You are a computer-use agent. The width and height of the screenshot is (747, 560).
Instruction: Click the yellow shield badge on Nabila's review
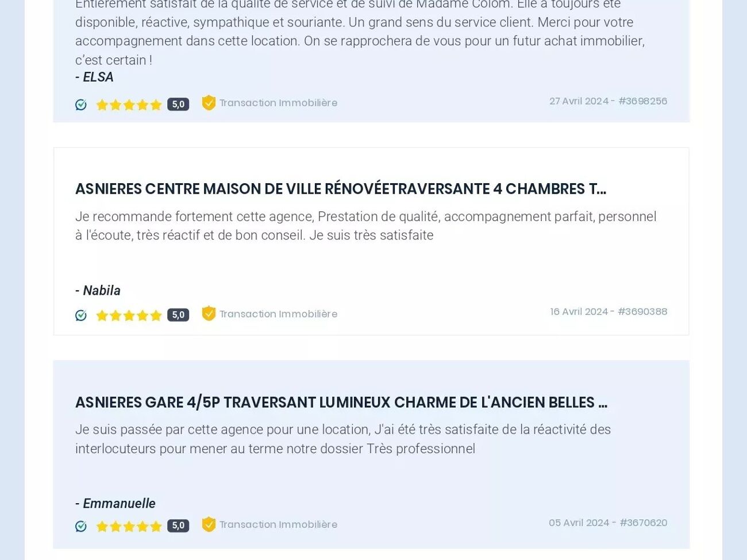pos(209,314)
